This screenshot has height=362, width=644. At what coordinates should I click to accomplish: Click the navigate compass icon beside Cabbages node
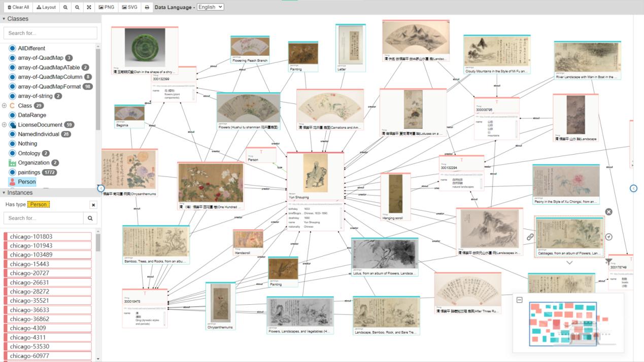[x=609, y=237]
